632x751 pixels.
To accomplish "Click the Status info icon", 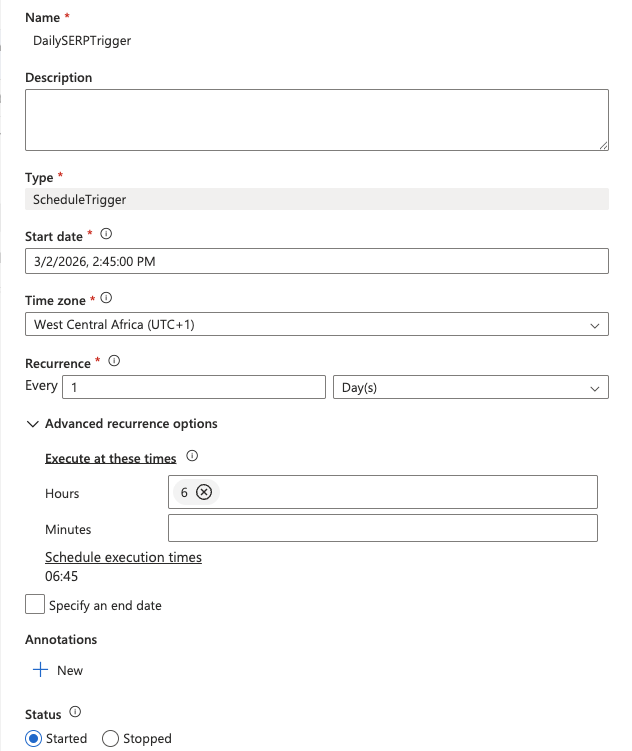I will 76,714.
